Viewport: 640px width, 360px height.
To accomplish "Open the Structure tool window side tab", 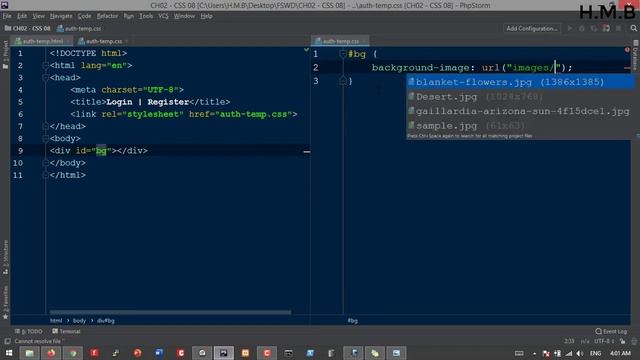I will coord(5,257).
